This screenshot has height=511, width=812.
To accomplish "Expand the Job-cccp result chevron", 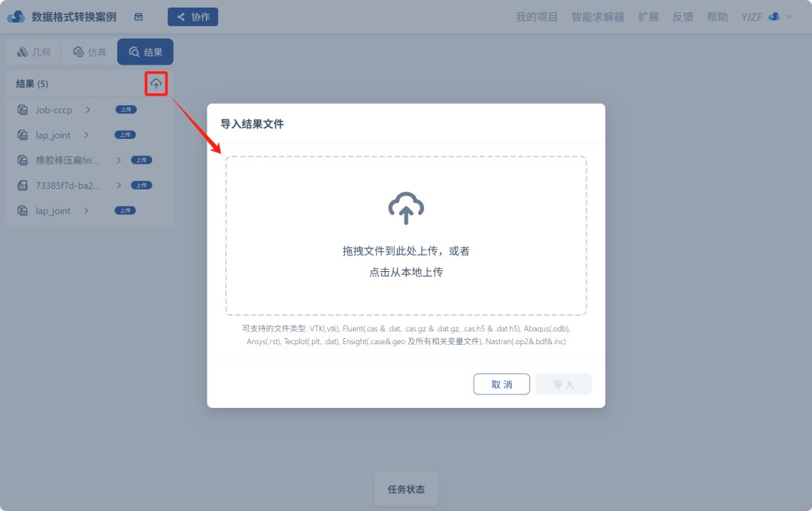I will 88,110.
